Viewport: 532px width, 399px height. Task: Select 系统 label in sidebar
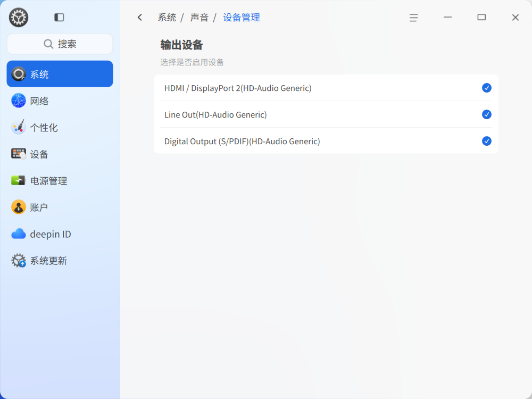click(39, 74)
